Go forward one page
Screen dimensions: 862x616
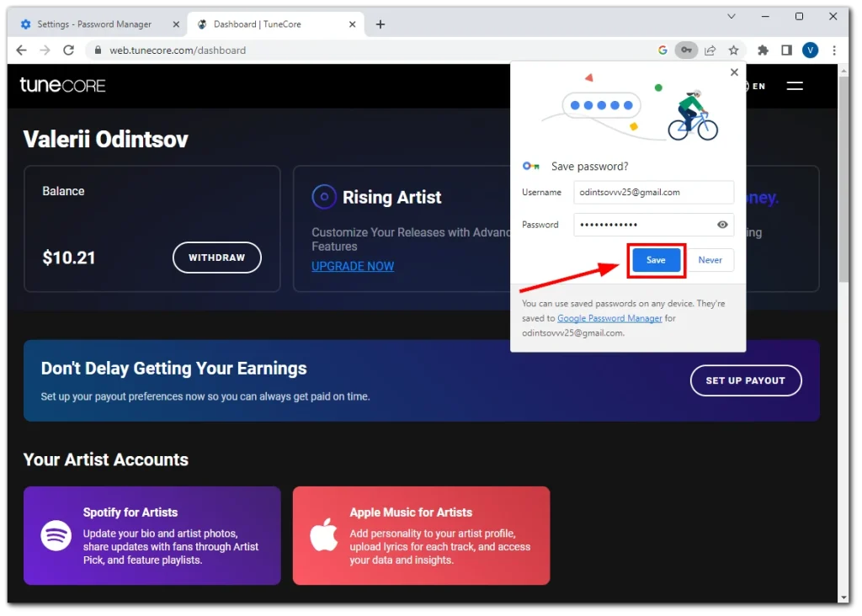point(45,50)
